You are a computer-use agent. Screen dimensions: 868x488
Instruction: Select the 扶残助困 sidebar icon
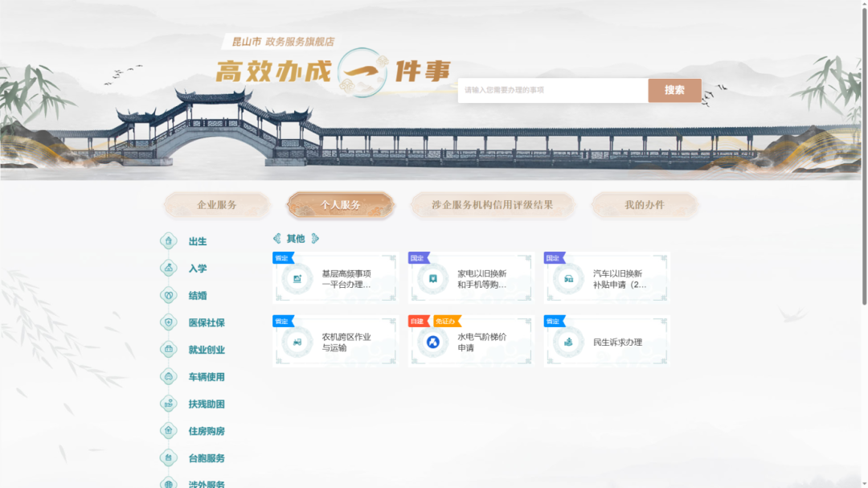click(x=169, y=404)
